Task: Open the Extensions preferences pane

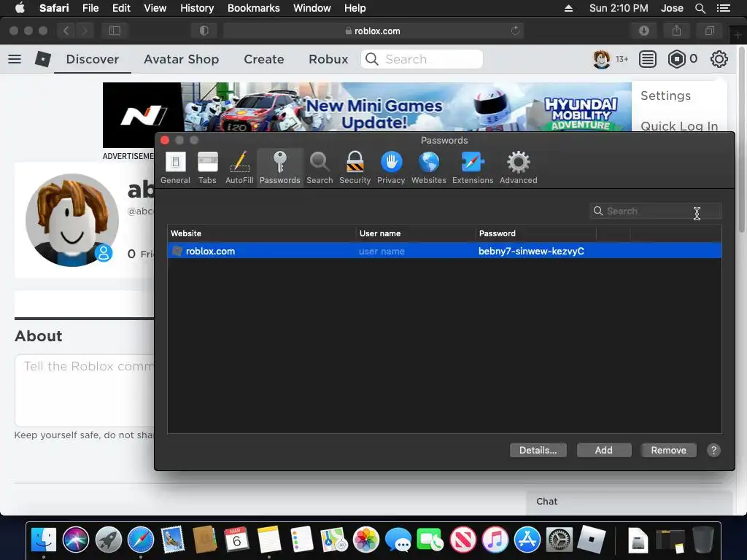Action: tap(473, 168)
